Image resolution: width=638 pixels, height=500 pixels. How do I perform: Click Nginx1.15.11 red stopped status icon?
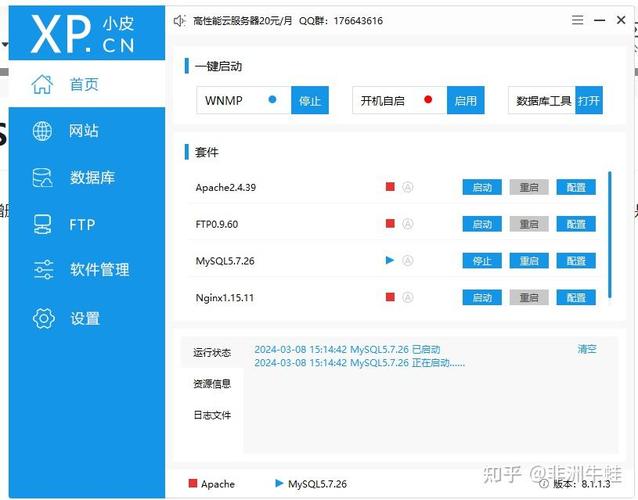pos(390,297)
